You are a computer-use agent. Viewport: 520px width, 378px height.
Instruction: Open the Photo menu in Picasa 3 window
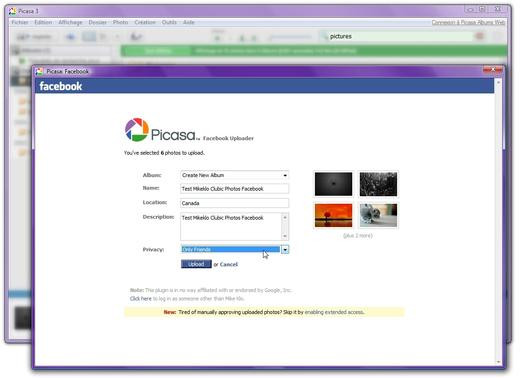pyautogui.click(x=120, y=22)
